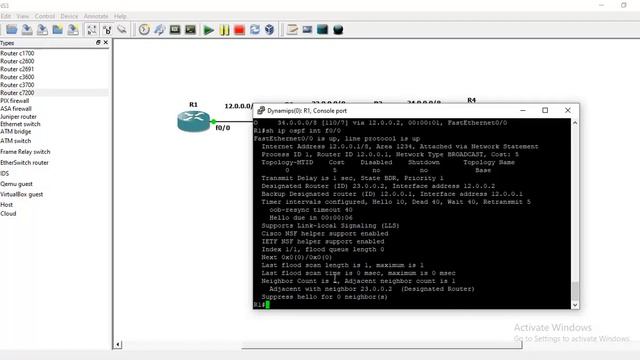640x360 pixels.
Task: Open the Help menu
Action: [120, 16]
